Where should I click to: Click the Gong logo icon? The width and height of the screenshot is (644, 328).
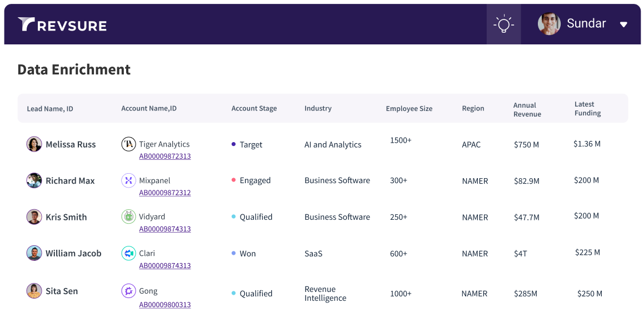point(128,291)
